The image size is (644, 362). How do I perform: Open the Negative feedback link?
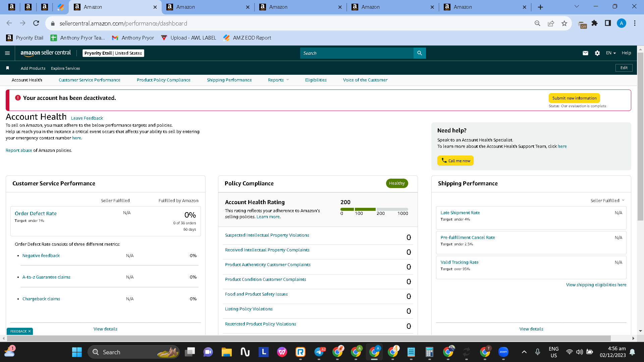tap(41, 256)
